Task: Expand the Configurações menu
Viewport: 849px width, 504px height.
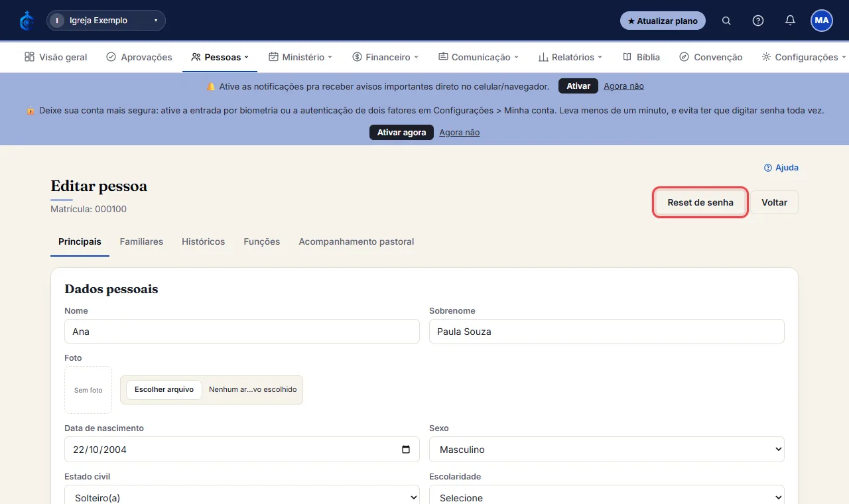Action: pos(804,57)
